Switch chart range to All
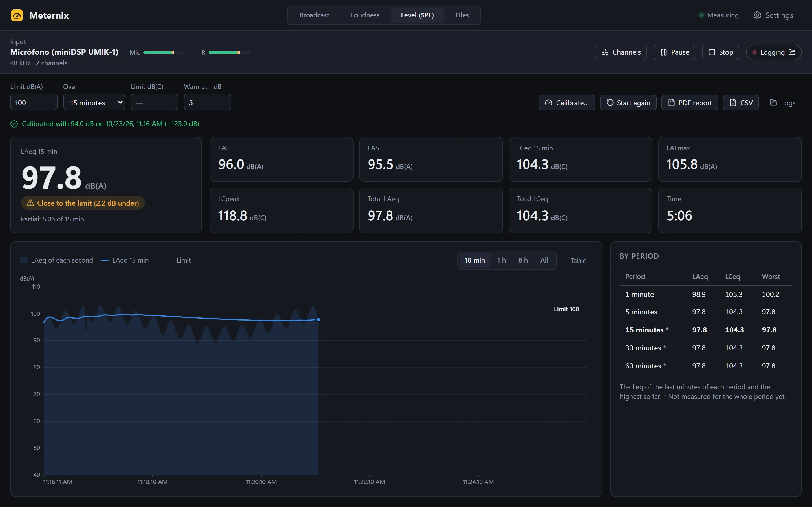Screen dimensions: 812x507 (x=544, y=260)
